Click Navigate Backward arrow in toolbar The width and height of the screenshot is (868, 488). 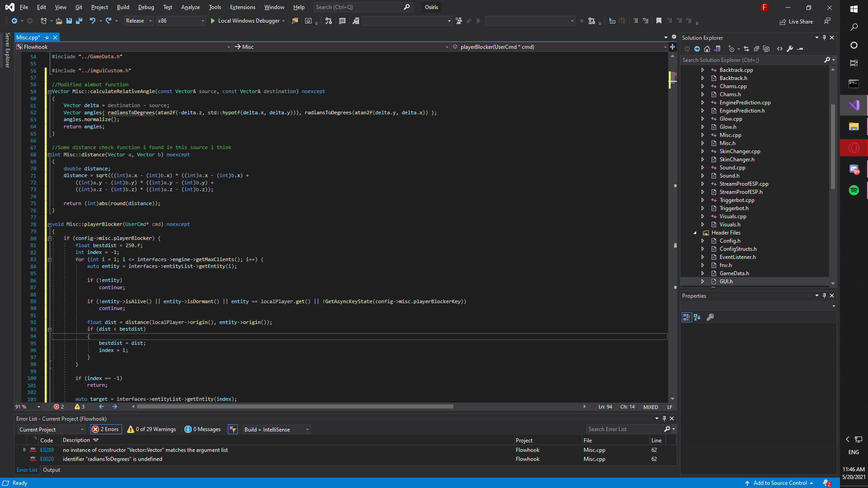pyautogui.click(x=14, y=21)
